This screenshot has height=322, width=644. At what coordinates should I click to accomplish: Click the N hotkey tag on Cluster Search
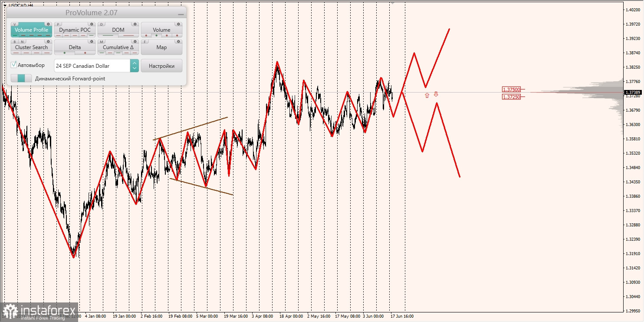(x=22, y=42)
